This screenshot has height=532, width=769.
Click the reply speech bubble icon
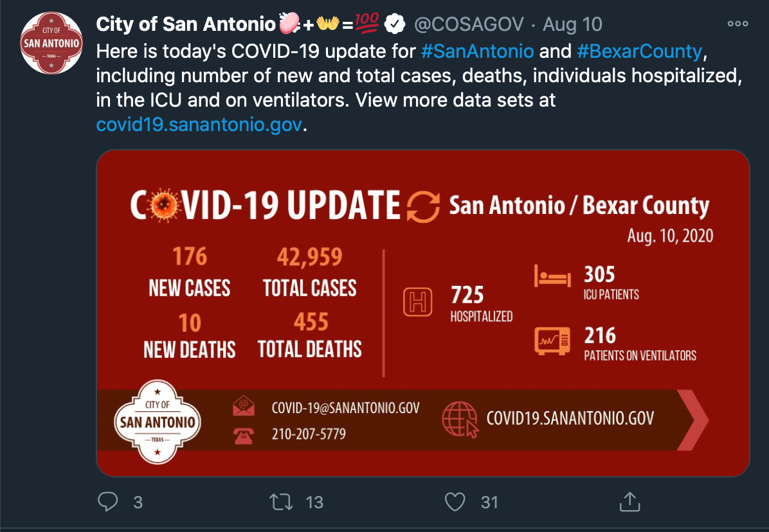tap(108, 502)
